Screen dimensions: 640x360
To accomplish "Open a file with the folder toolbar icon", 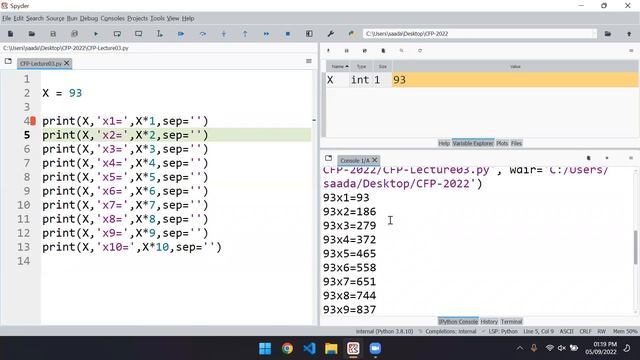I will 31,34.
